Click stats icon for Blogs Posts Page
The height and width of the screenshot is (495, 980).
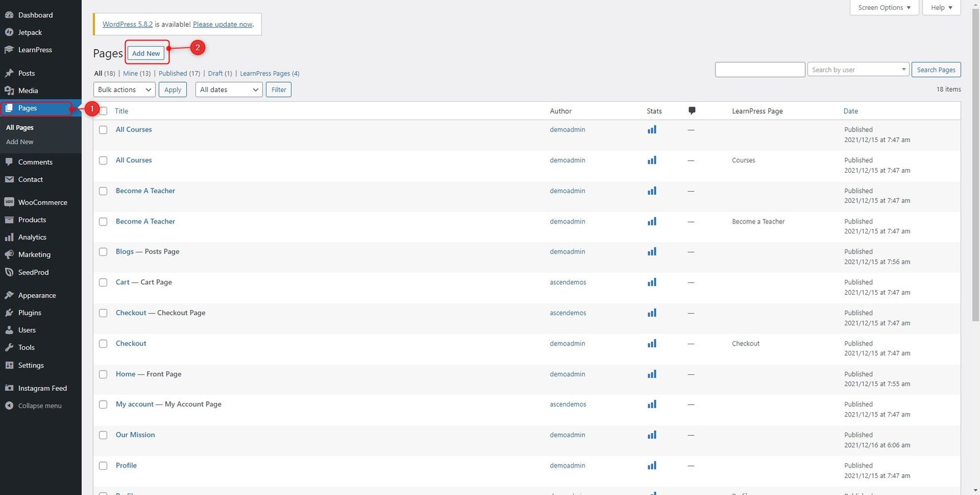click(652, 252)
